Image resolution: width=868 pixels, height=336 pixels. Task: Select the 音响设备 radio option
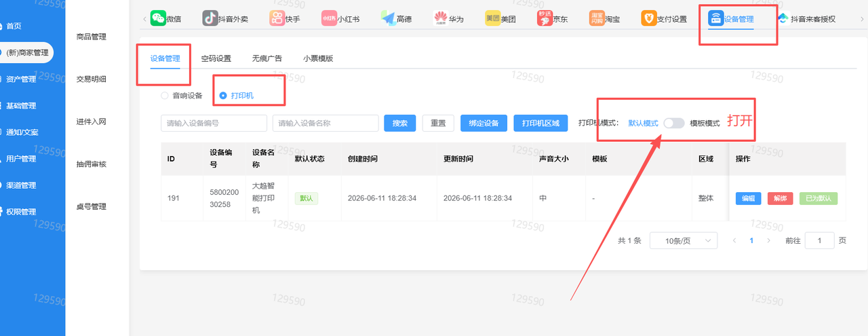pyautogui.click(x=164, y=96)
